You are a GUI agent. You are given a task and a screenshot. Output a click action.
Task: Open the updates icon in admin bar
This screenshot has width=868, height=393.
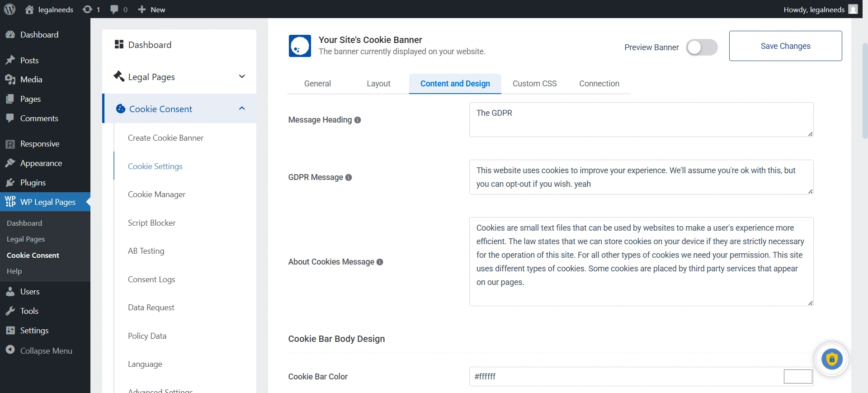(88, 9)
